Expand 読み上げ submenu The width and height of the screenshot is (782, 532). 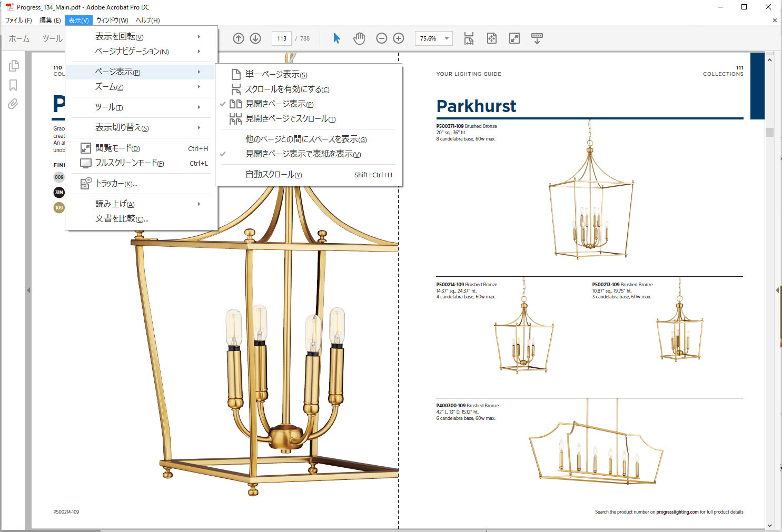pyautogui.click(x=142, y=204)
